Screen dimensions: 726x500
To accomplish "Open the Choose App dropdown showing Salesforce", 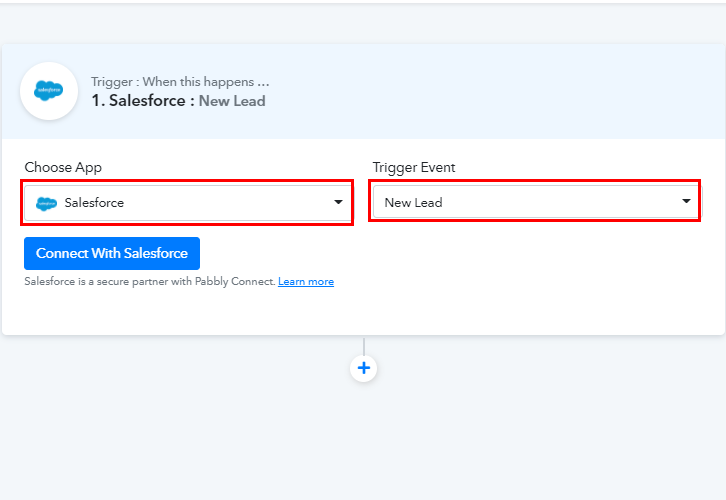I will click(x=188, y=203).
